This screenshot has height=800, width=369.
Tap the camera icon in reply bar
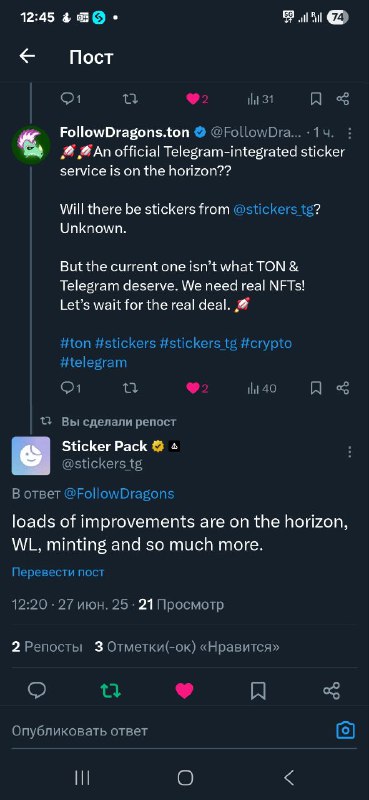tap(346, 730)
